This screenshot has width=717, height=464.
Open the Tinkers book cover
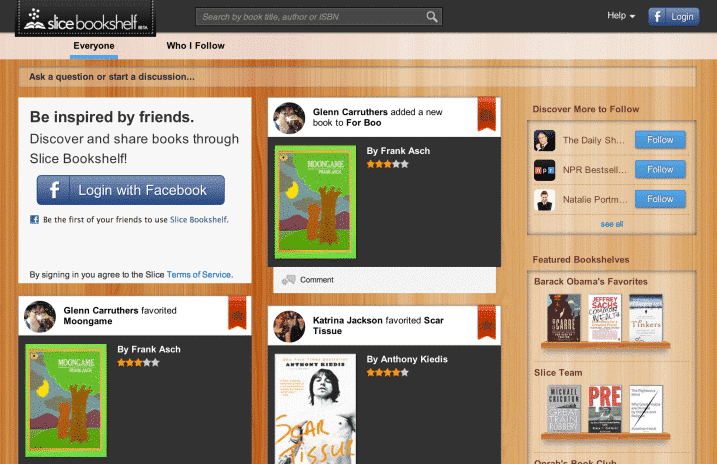pyautogui.click(x=646, y=318)
